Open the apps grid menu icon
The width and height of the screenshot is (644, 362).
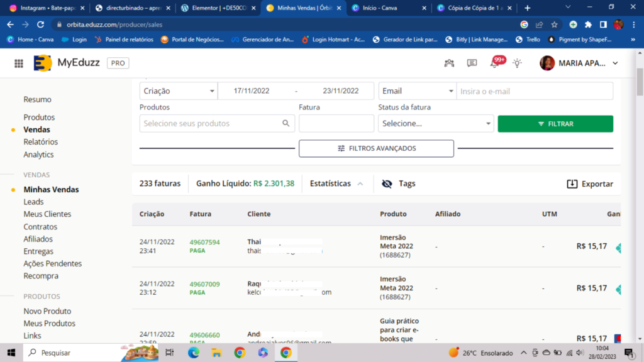click(x=19, y=63)
